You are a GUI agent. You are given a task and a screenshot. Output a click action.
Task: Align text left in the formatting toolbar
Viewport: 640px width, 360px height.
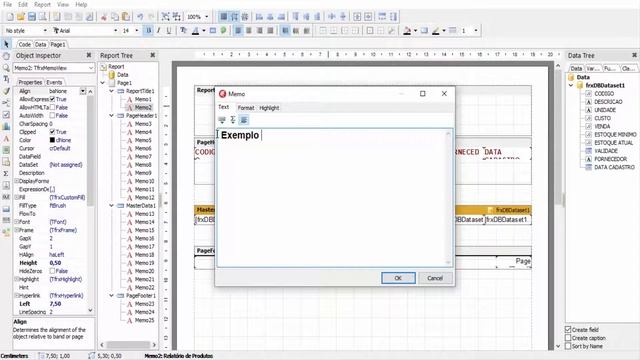(238, 31)
